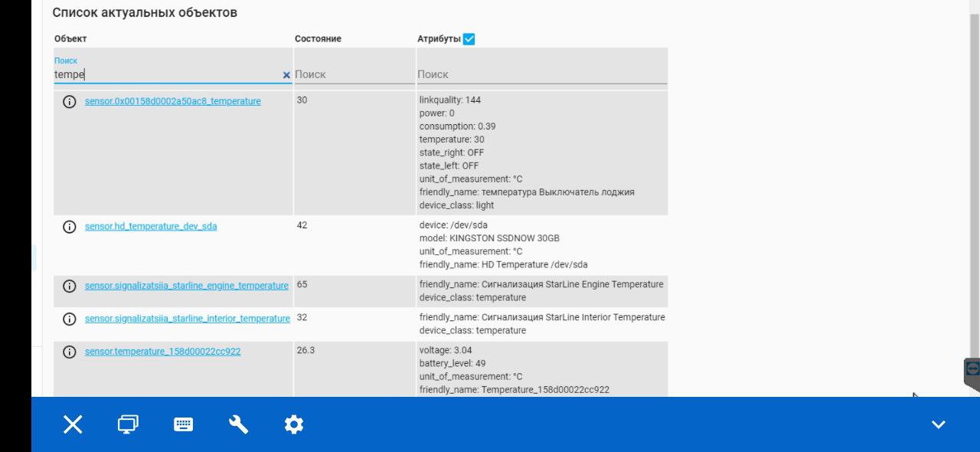Click the text 'state_right: OFF'
This screenshot has width=980, height=452.
(x=452, y=152)
